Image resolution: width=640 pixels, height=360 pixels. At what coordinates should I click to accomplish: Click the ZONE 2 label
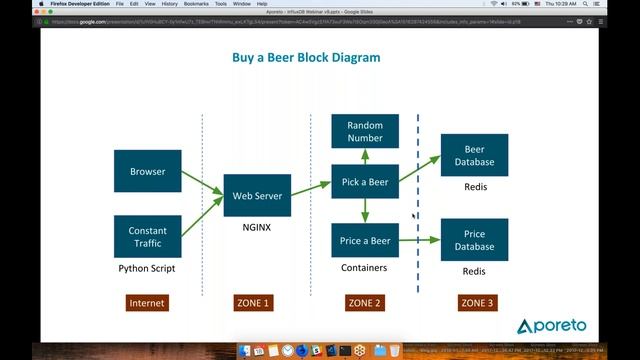coord(364,303)
